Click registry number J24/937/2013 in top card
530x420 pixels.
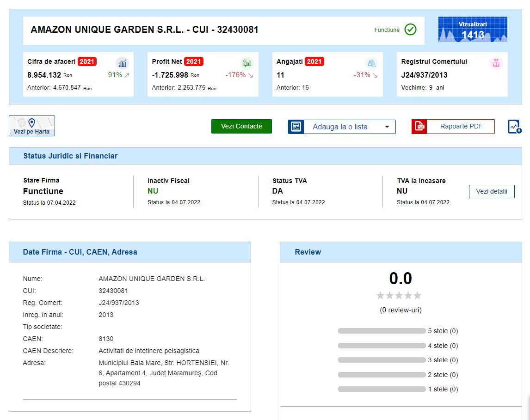[424, 75]
